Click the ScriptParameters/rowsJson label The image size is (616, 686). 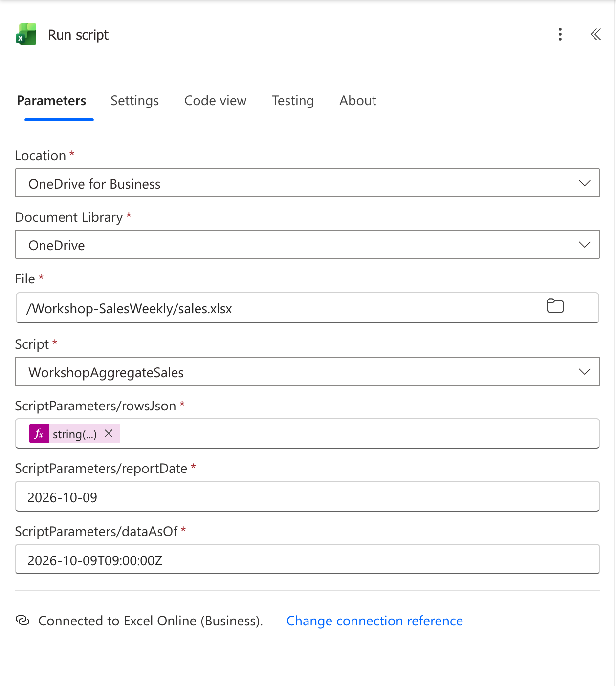tap(96, 406)
